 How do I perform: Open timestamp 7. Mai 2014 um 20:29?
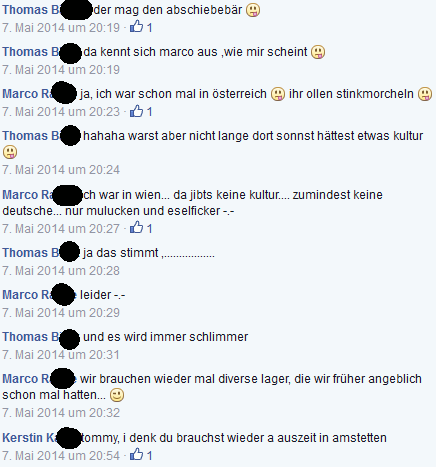61,313
